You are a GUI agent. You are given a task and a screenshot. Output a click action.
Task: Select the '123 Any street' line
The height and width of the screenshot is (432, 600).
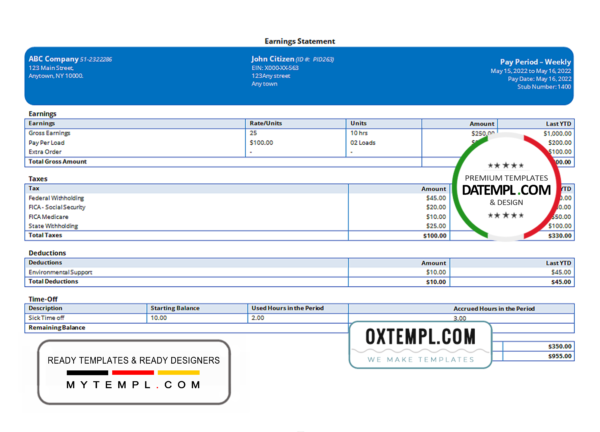coord(271,76)
